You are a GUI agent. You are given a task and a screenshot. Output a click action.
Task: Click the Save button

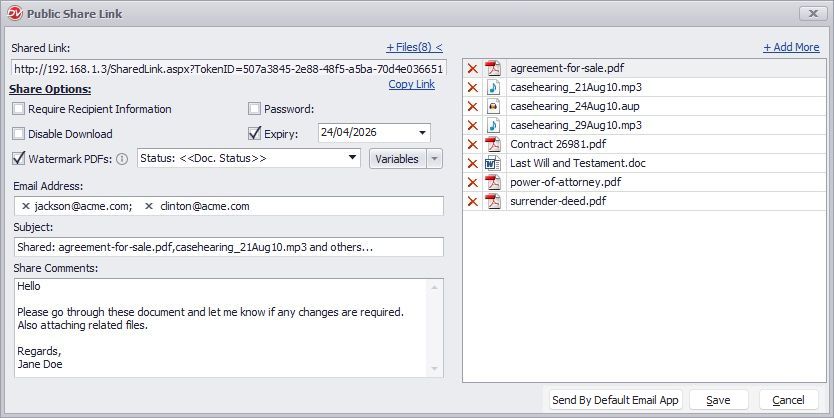pos(719,400)
